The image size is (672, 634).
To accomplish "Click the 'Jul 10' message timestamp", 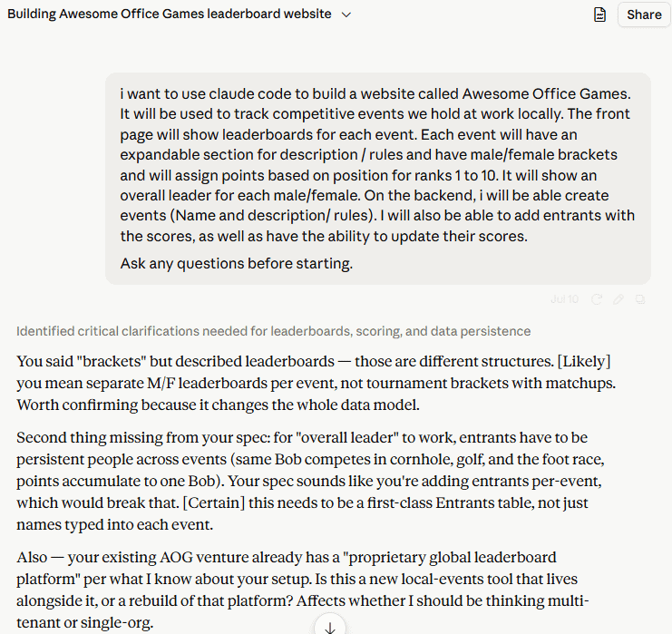I will (x=564, y=299).
